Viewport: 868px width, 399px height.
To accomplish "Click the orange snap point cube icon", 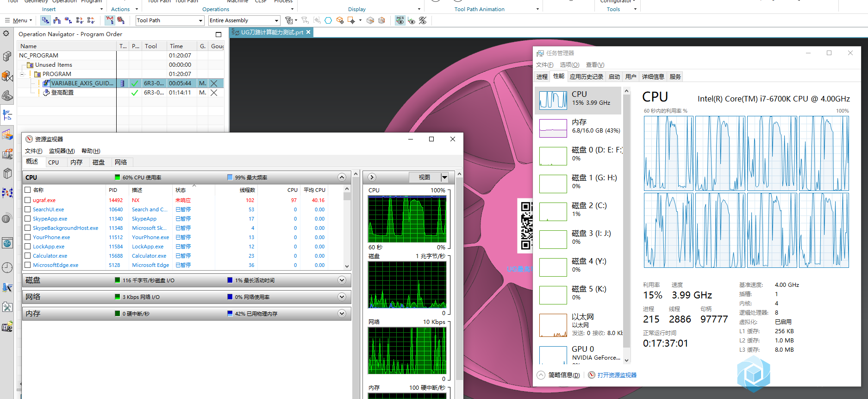I will [340, 20].
